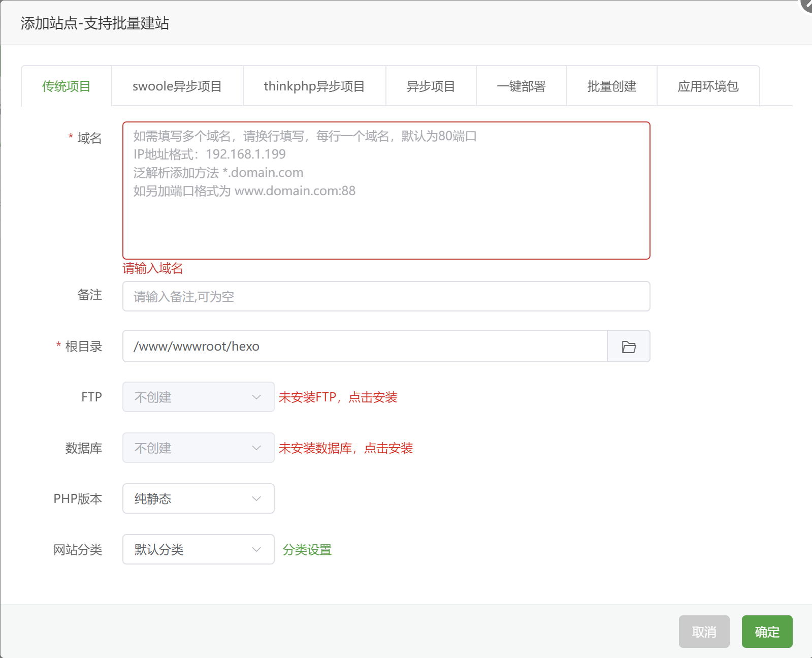Open the 分类设置 link

pyautogui.click(x=307, y=550)
